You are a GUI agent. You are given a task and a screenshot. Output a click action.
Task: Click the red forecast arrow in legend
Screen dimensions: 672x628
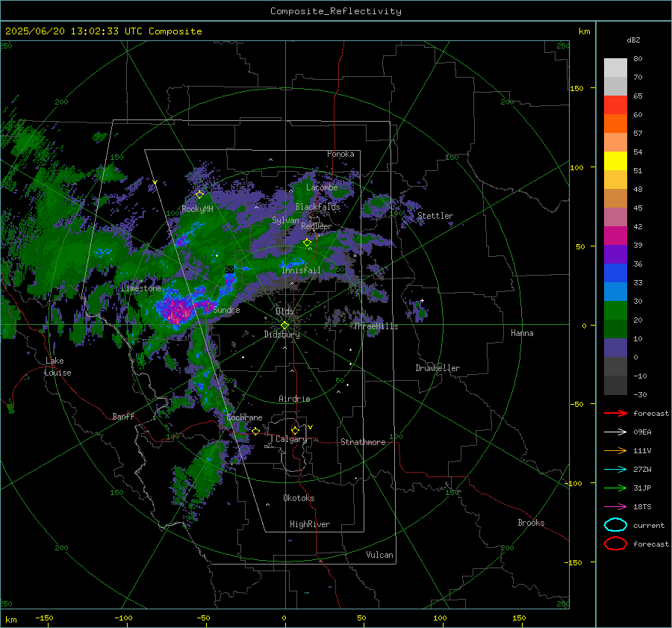pyautogui.click(x=615, y=413)
